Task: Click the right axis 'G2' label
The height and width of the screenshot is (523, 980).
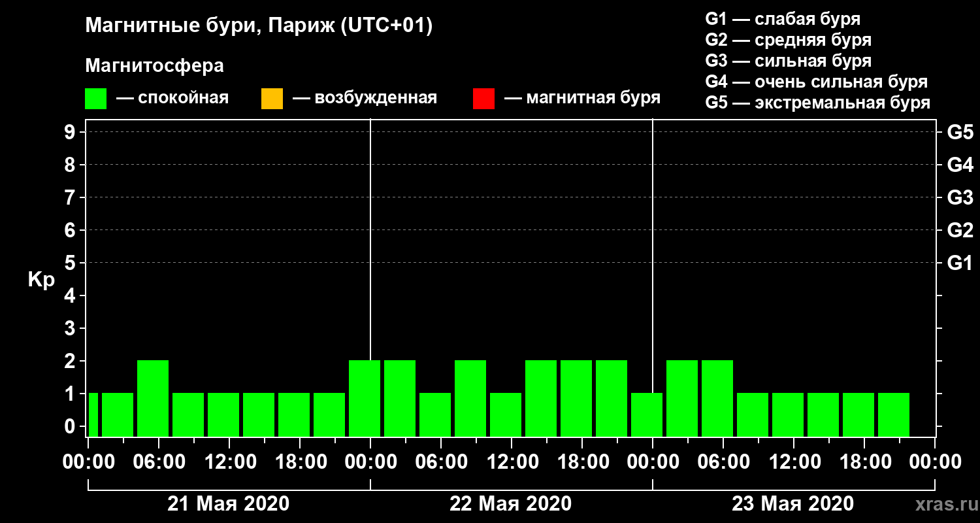Action: (960, 230)
